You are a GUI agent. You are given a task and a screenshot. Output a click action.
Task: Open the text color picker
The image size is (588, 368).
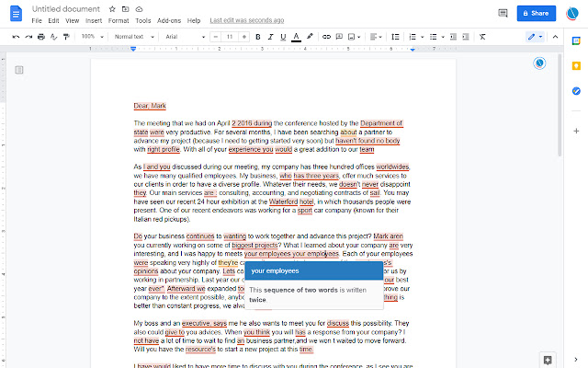pyautogui.click(x=295, y=37)
